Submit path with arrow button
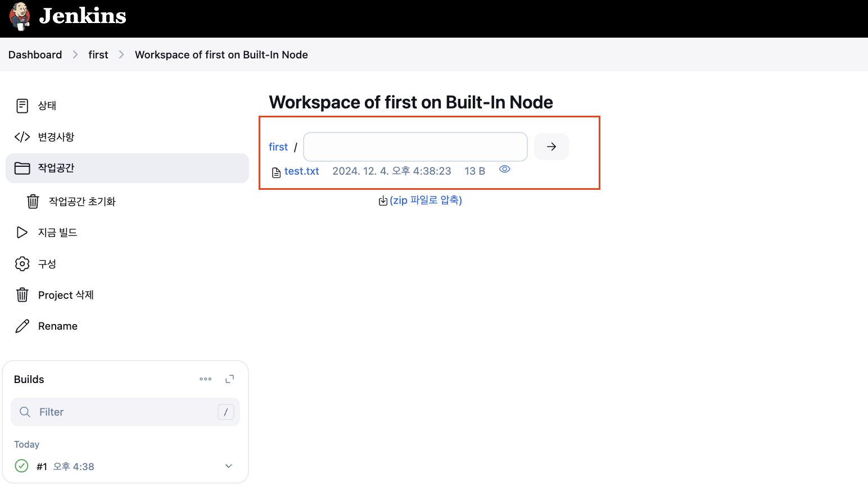The width and height of the screenshot is (868, 501). [x=551, y=147]
